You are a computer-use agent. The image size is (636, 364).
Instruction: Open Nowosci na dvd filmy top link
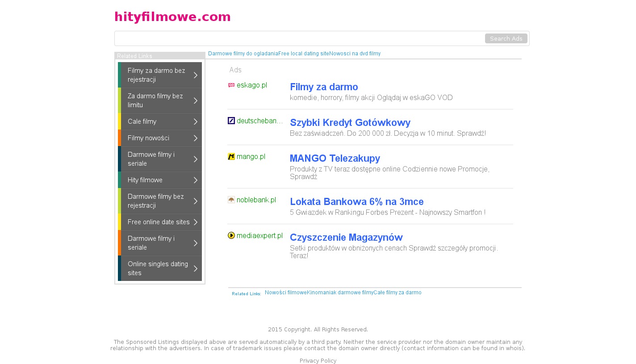[x=355, y=54]
